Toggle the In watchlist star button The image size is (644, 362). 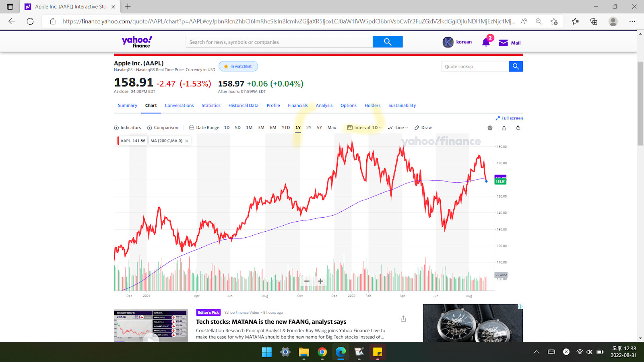pos(238,66)
